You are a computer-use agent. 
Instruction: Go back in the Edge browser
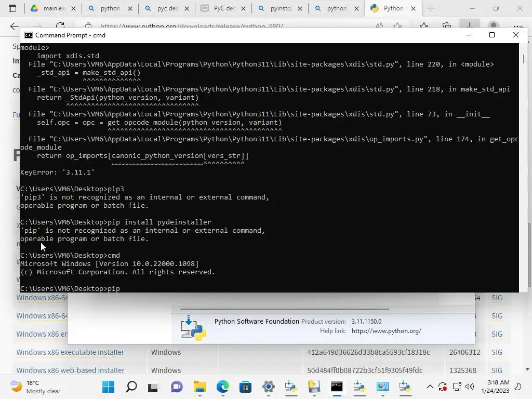click(x=14, y=26)
